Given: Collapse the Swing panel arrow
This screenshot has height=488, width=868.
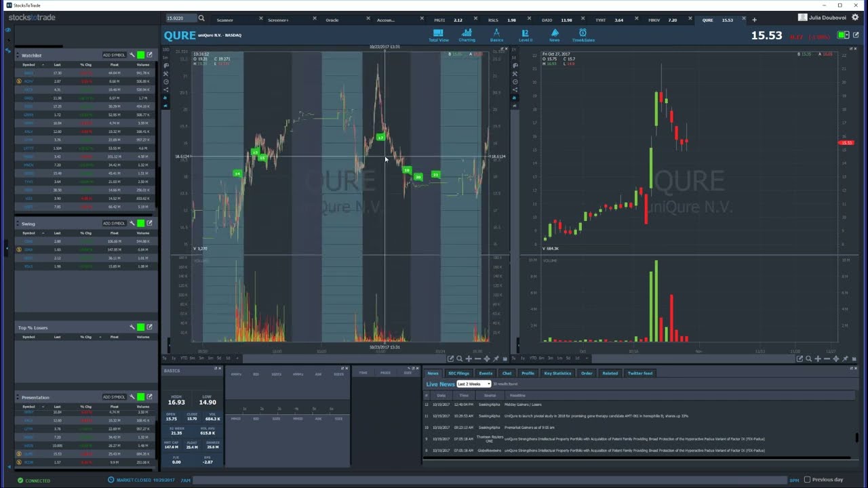Looking at the screenshot, I should coord(18,223).
